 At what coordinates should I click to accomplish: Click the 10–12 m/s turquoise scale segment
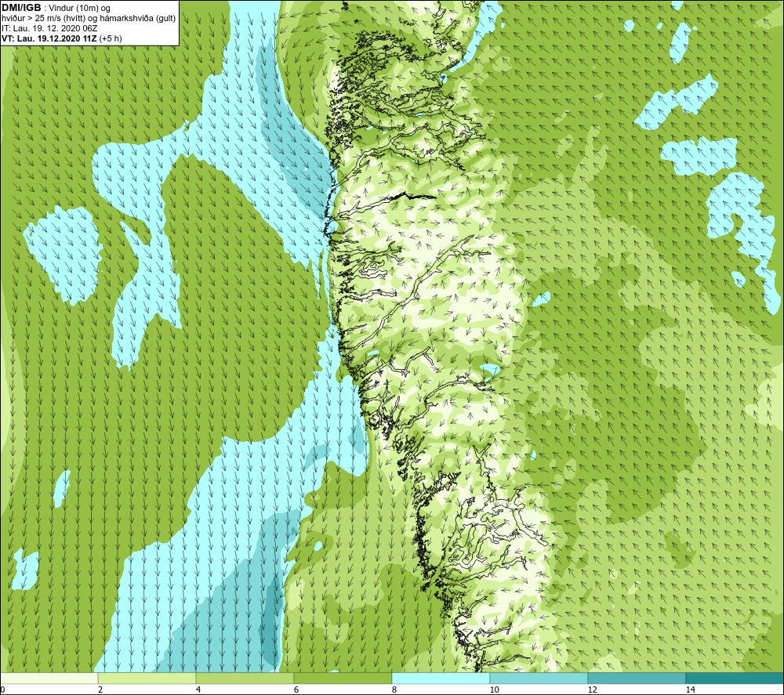(x=539, y=678)
